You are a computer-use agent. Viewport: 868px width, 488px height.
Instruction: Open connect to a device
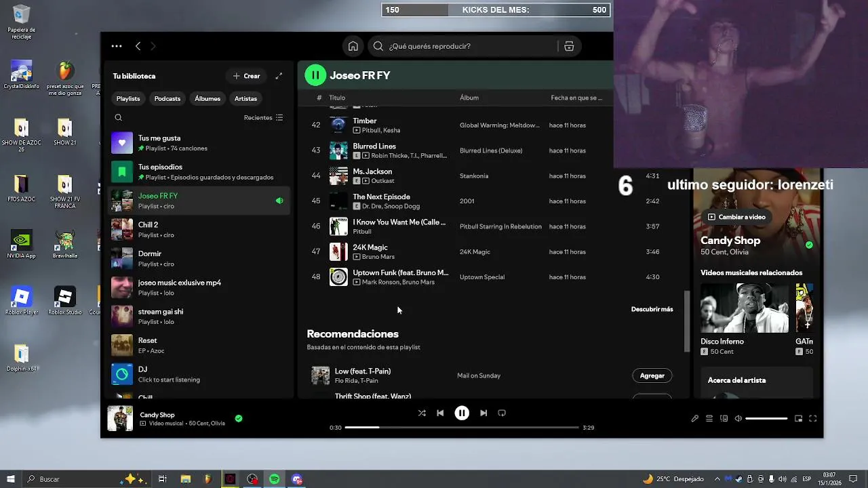click(724, 418)
